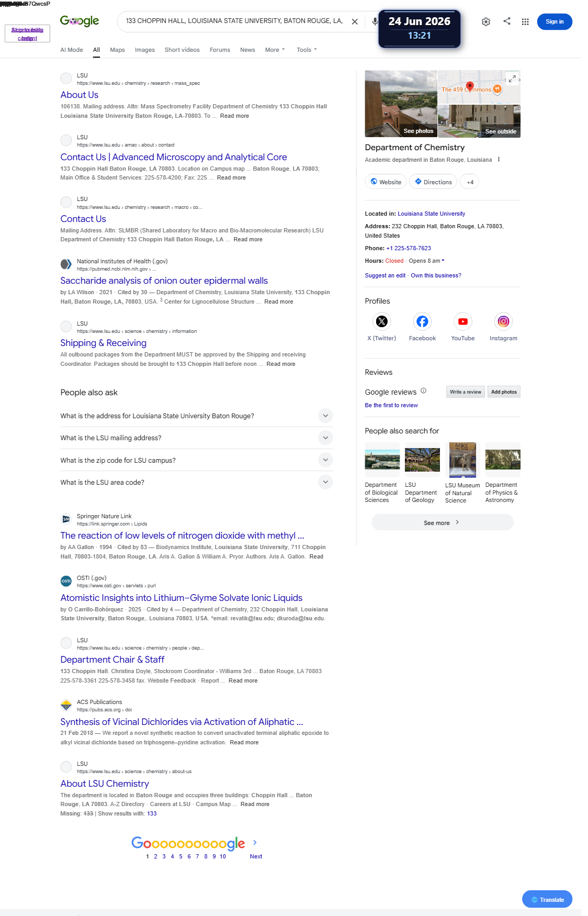Expand the map in knowledge panel
Screen dimensions: 588x916
pyautogui.click(x=513, y=78)
